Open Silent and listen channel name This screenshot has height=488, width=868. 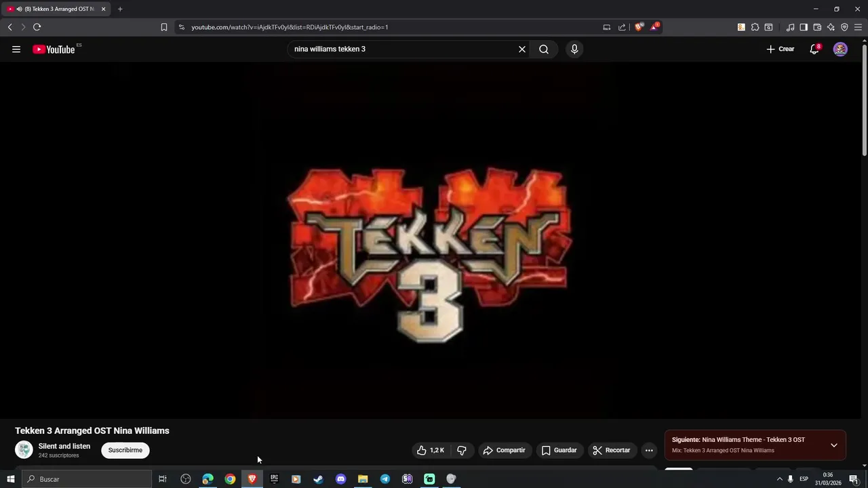point(64,446)
